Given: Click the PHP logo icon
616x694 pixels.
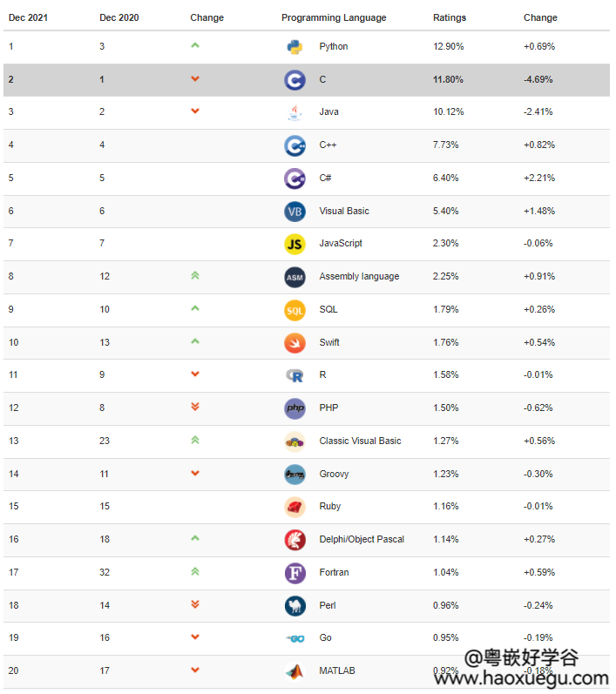Looking at the screenshot, I should pos(294,408).
